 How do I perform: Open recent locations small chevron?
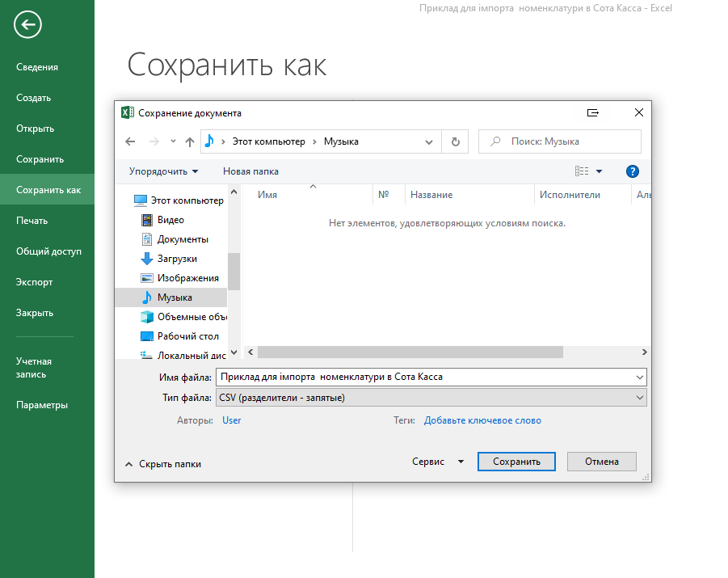(x=173, y=141)
